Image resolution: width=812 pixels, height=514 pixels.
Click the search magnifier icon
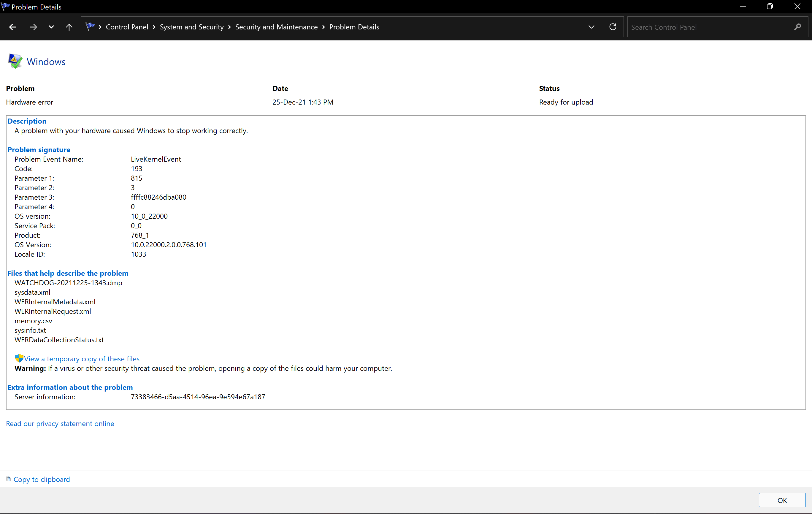pyautogui.click(x=797, y=27)
